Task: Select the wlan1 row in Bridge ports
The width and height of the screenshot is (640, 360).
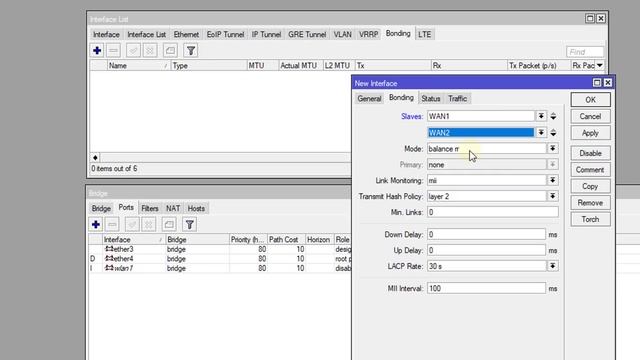Action: click(220, 268)
